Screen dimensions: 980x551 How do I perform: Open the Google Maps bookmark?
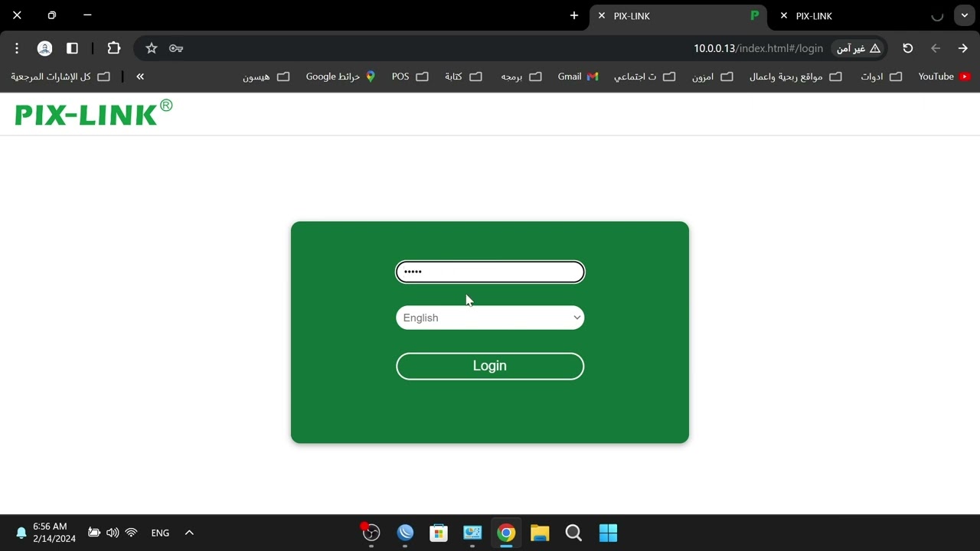341,77
